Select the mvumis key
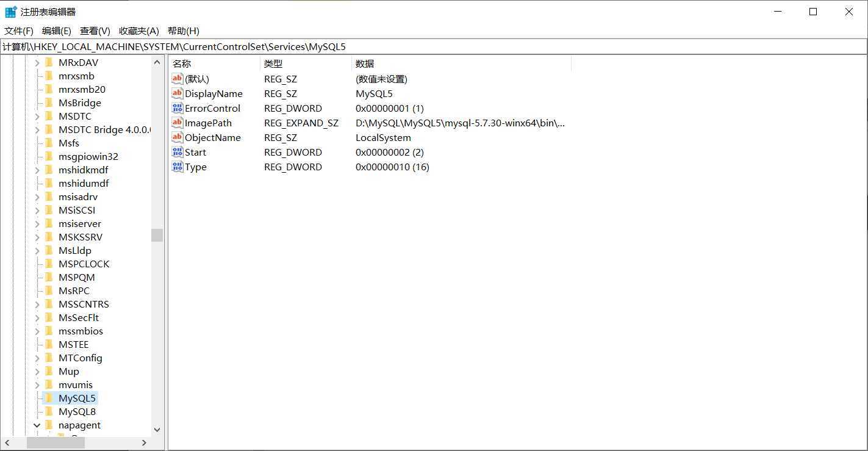Viewport: 868px width, 451px height. 76,384
